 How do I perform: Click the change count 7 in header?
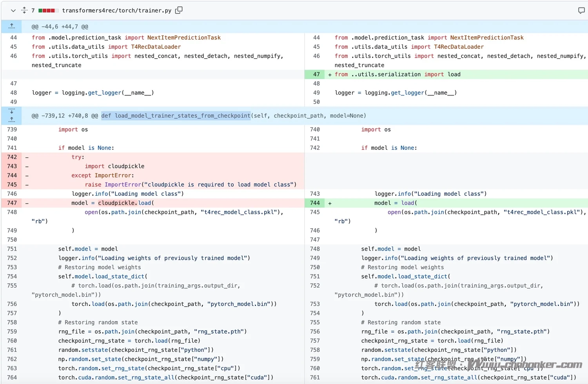coord(33,11)
